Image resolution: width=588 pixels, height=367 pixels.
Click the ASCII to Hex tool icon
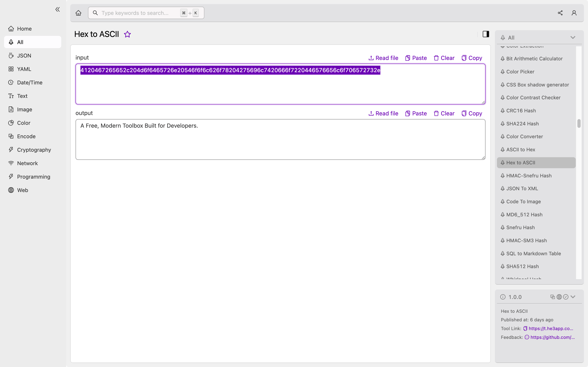[503, 149]
